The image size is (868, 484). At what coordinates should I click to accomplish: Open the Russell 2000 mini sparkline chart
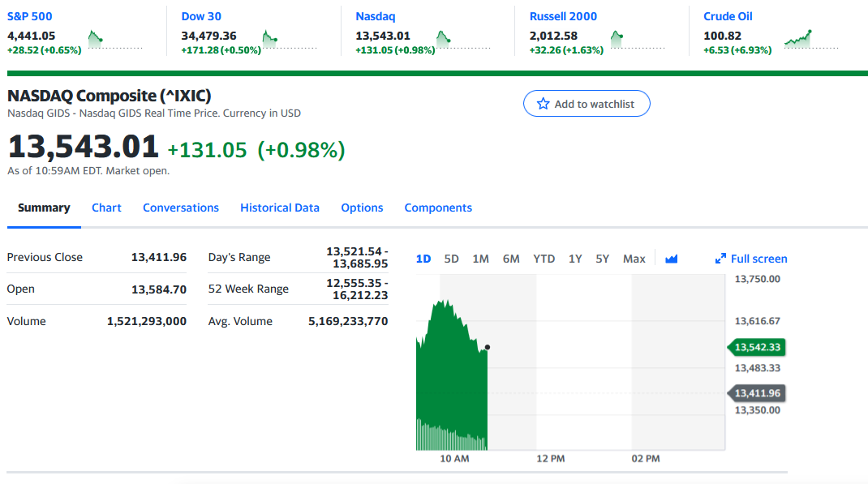tap(638, 40)
